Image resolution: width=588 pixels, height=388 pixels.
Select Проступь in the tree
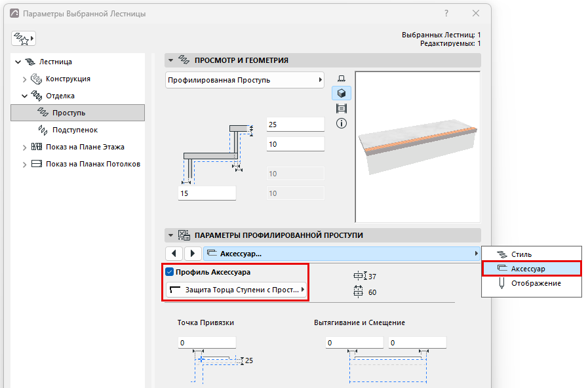(77, 113)
